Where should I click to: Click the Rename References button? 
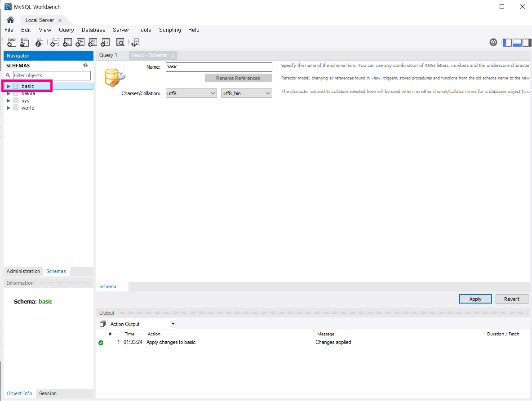(x=239, y=78)
